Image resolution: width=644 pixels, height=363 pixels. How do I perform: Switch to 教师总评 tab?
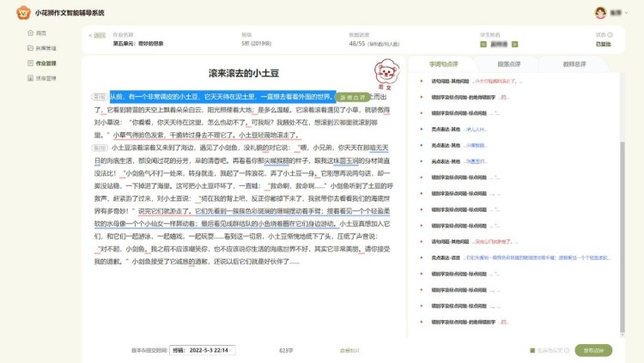pos(573,64)
